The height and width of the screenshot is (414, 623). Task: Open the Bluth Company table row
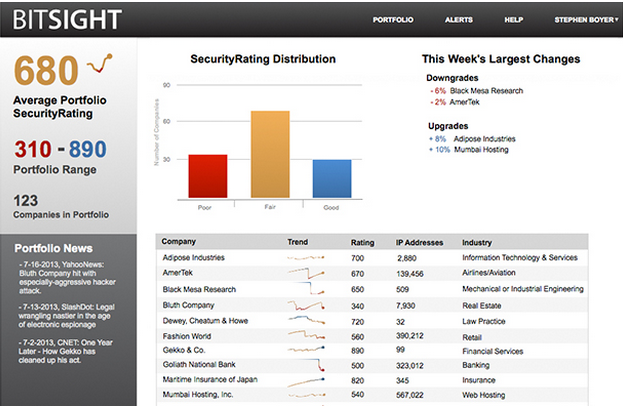coord(372,305)
